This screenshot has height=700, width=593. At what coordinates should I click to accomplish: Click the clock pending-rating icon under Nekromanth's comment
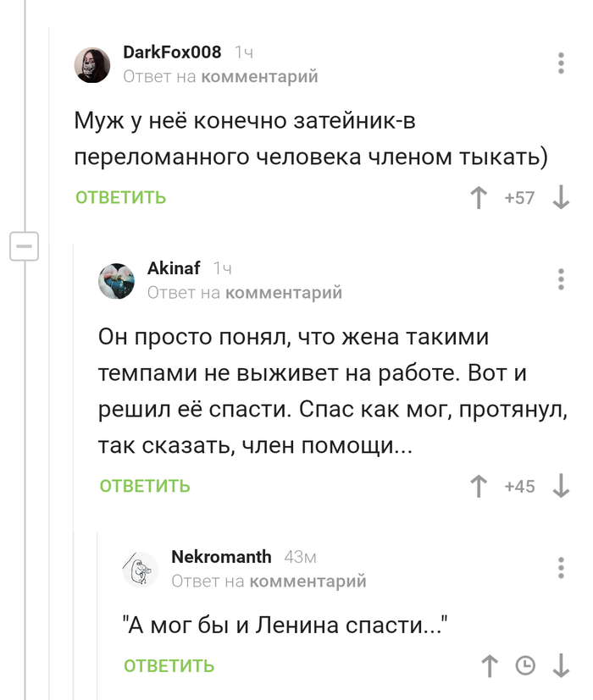tap(526, 666)
